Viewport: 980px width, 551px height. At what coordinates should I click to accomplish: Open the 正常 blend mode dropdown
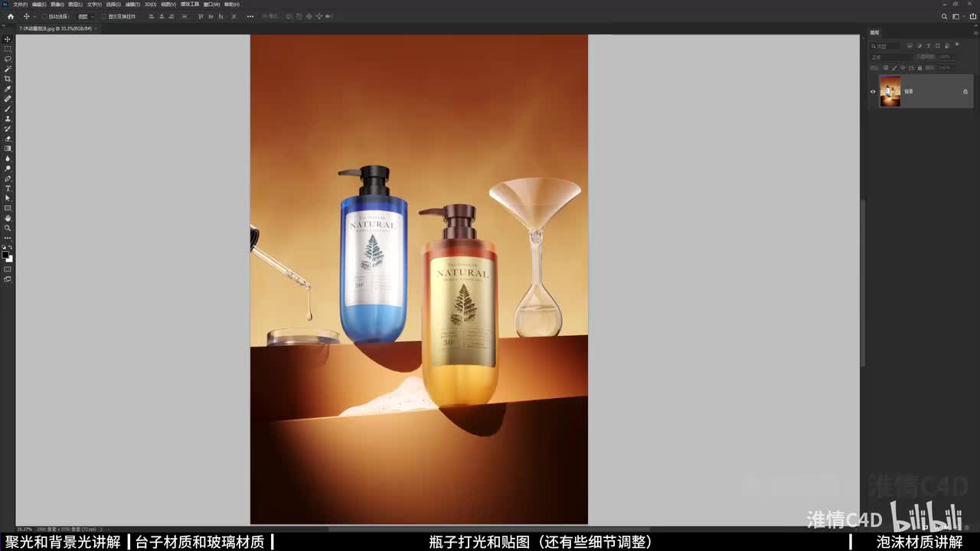(x=890, y=57)
